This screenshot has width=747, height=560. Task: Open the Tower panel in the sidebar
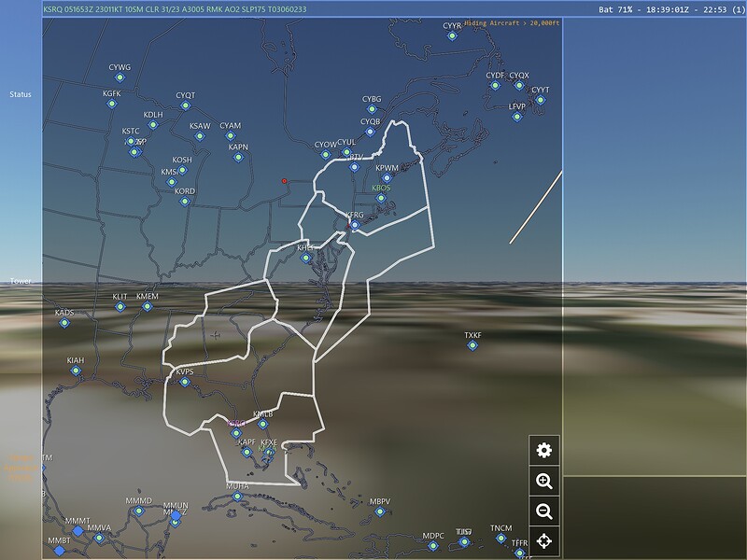tap(21, 281)
